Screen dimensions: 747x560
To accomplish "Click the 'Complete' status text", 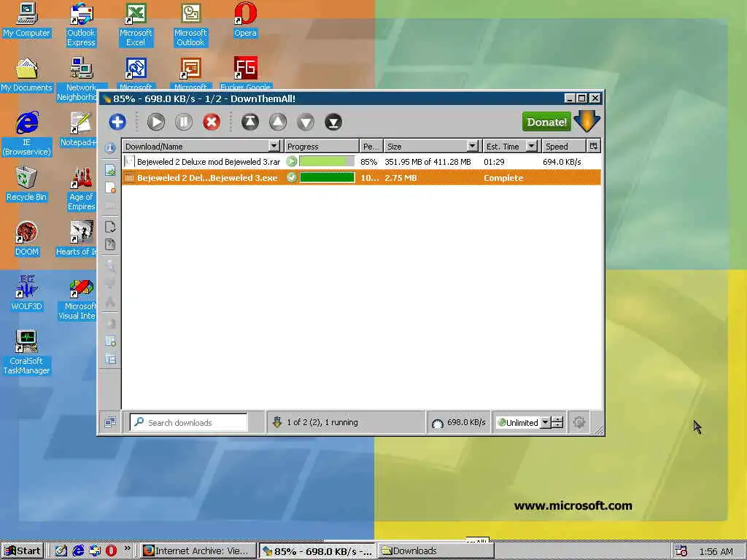I will click(x=503, y=178).
